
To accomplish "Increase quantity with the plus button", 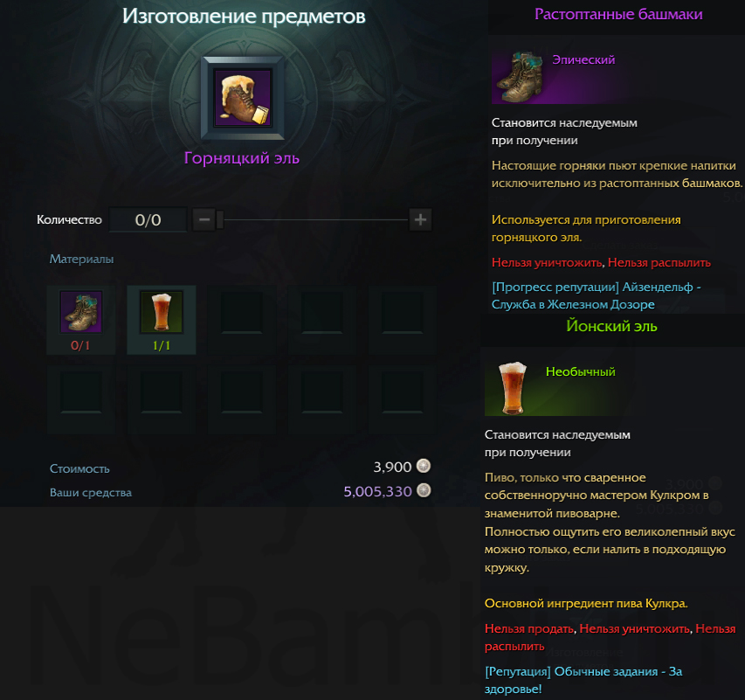I will point(420,219).
